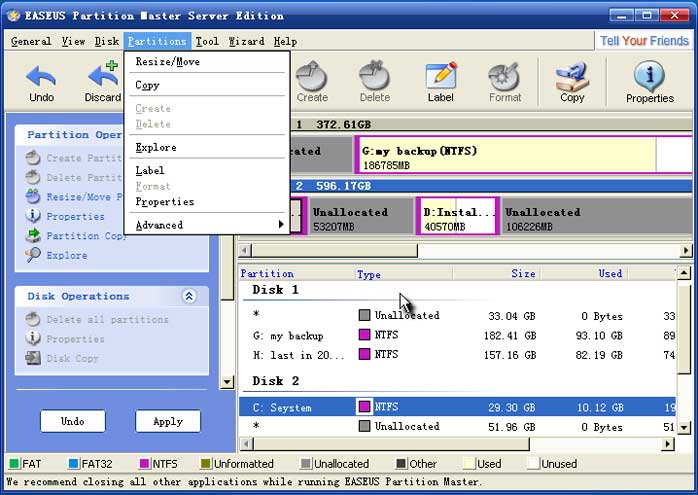This screenshot has width=698, height=495.
Task: Click the FAT green legend swatch
Action: 14,464
